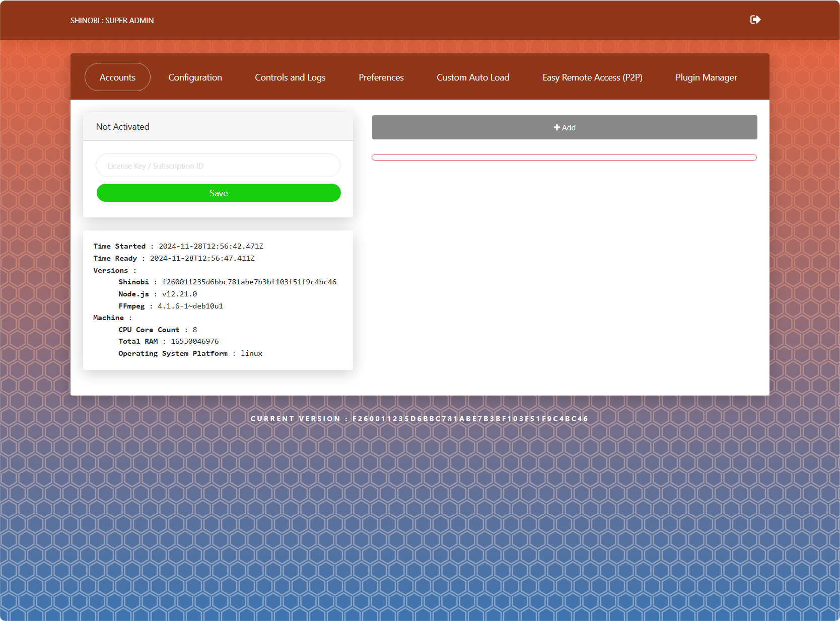Select the Preferences tab
This screenshot has width=840, height=621.
point(381,77)
